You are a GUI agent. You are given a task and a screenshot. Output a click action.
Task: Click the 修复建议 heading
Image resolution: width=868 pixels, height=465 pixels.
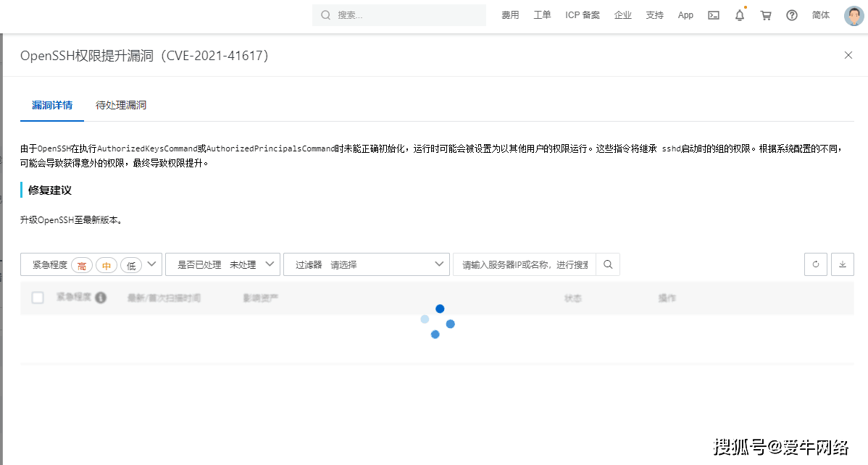click(x=50, y=190)
